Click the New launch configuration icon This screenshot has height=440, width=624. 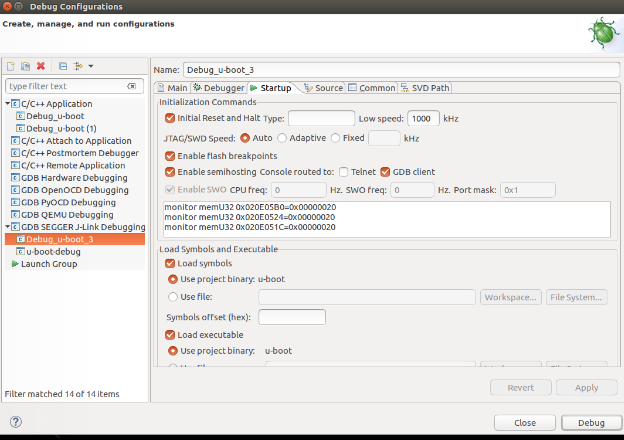[x=11, y=66]
